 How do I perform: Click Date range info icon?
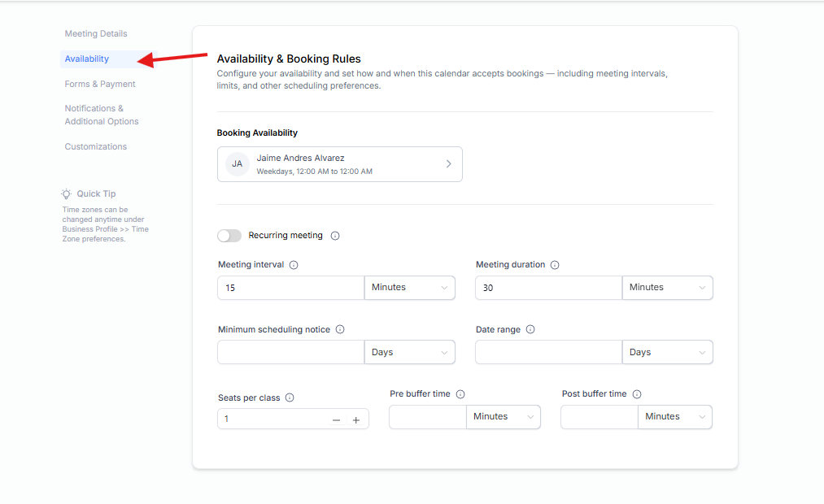[x=530, y=330]
